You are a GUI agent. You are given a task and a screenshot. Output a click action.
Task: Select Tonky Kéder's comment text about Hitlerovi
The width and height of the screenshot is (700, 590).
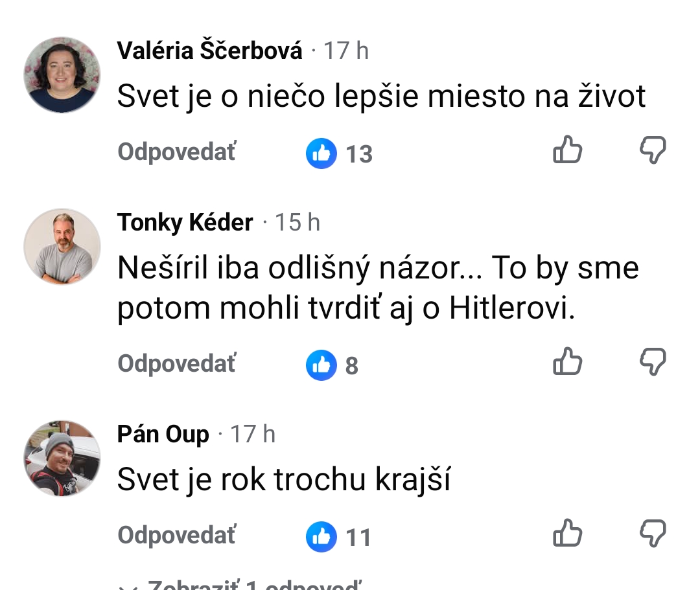tap(378, 288)
